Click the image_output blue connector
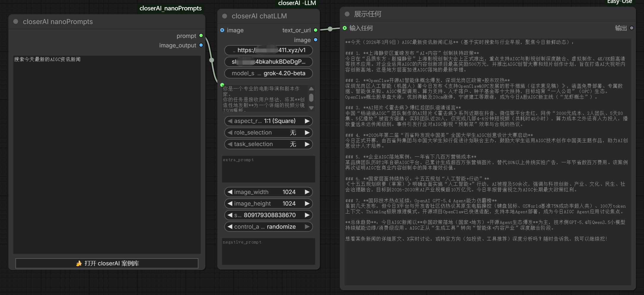The width and height of the screenshot is (644, 295). click(201, 45)
